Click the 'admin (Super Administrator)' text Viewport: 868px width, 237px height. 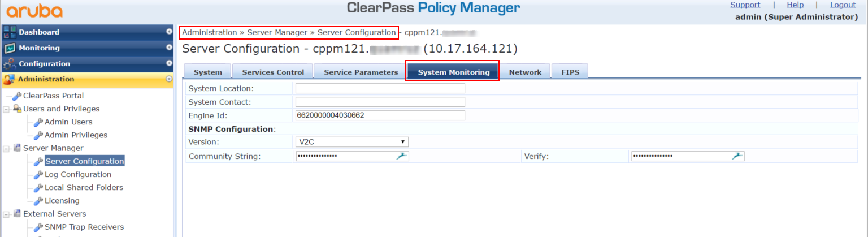click(x=796, y=17)
